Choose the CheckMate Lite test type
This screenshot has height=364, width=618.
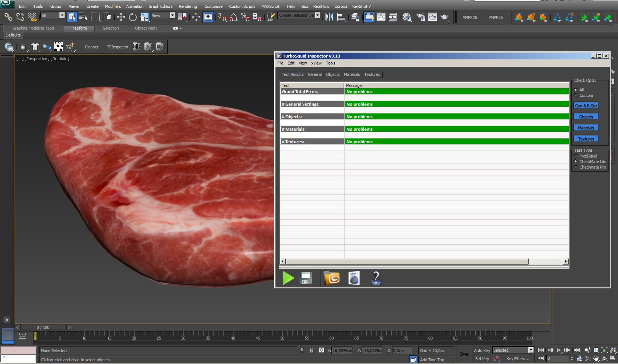[576, 161]
